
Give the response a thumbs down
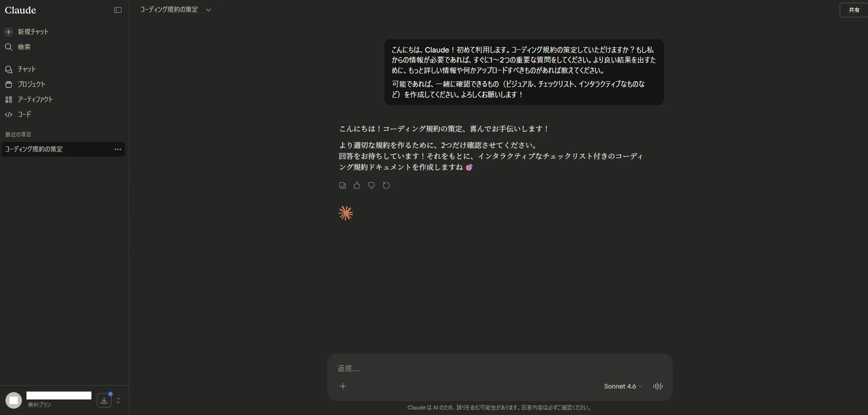coord(372,185)
